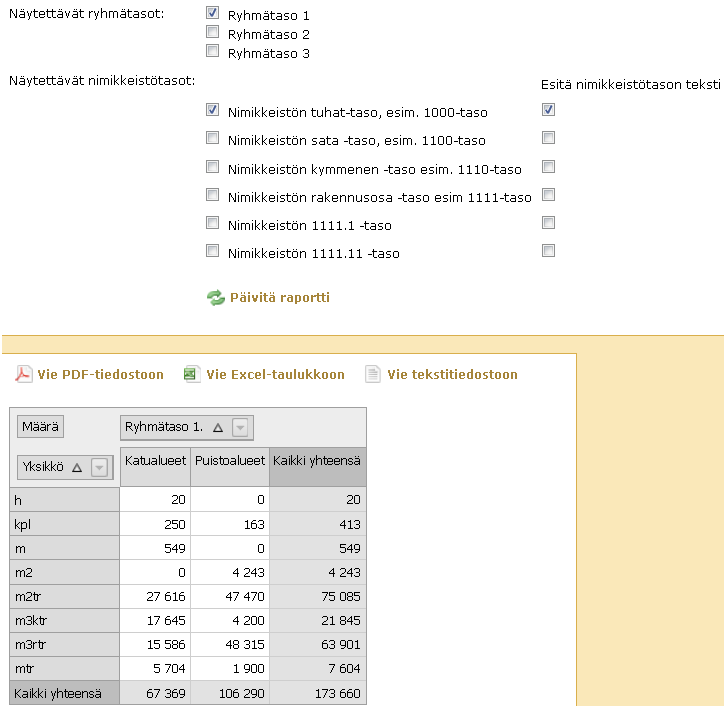Click the Excel spreadsheet export icon

tap(191, 375)
